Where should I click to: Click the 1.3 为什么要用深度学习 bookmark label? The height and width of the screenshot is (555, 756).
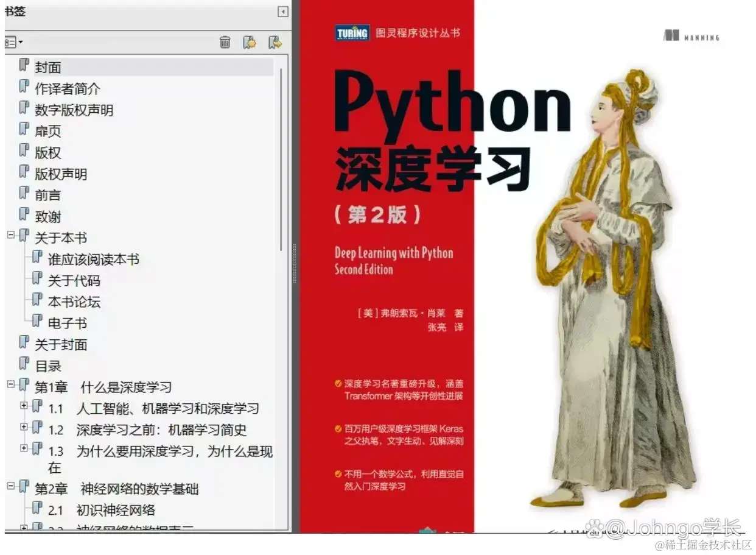tap(161, 459)
